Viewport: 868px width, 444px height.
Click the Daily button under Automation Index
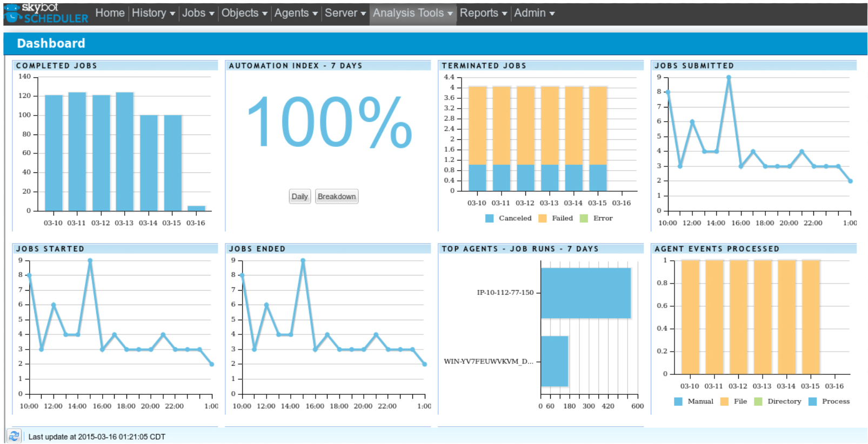click(x=299, y=197)
